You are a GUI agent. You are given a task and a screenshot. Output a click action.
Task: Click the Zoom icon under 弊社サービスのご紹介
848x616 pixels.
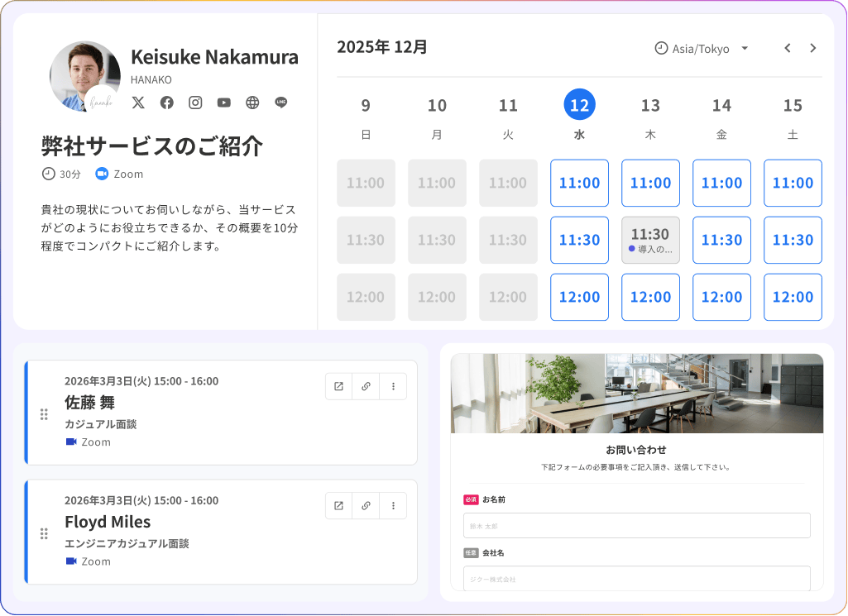(101, 174)
